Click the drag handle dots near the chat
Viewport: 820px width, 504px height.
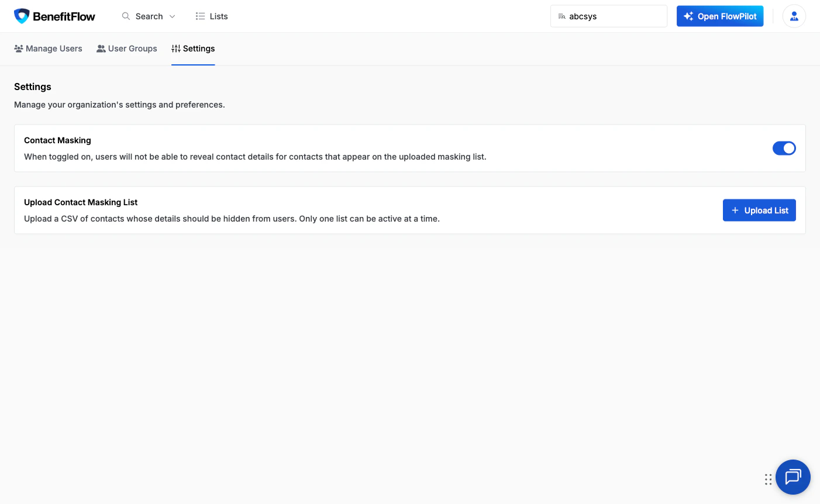[x=768, y=479]
